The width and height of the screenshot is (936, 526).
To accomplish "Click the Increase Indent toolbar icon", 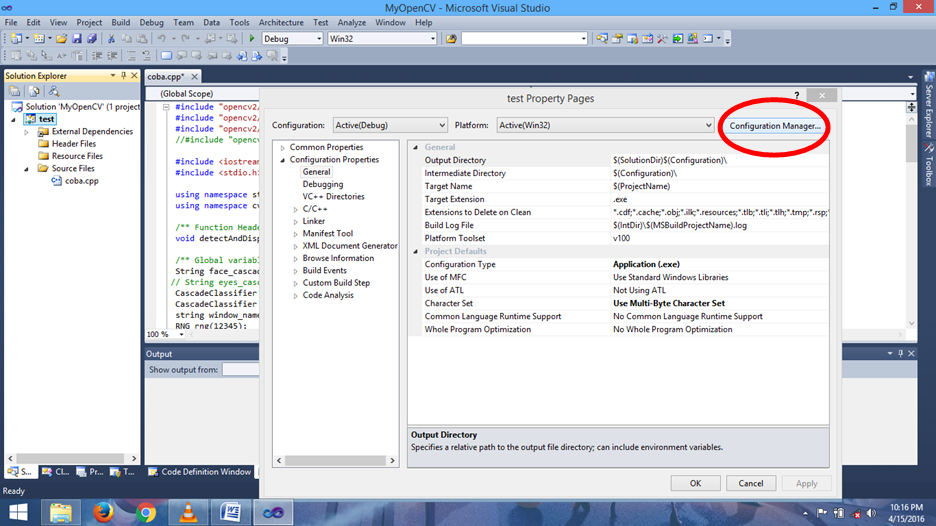I will coord(112,56).
